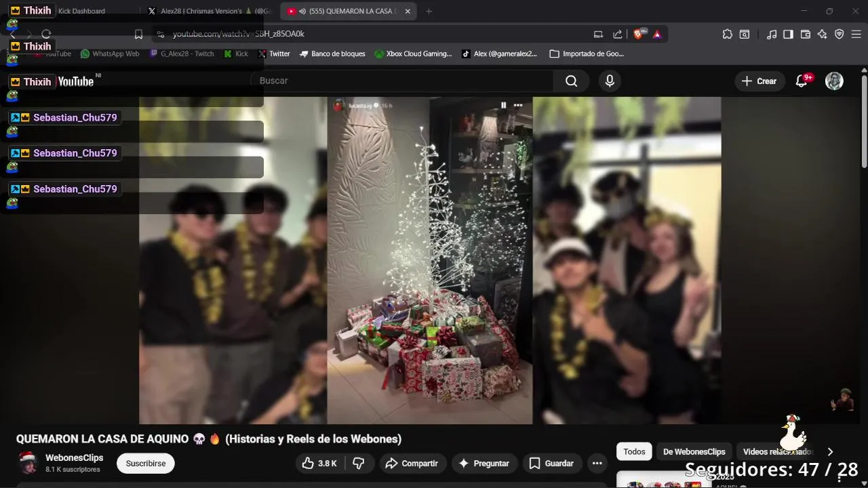Select the De WebonesClips filter chip
The width and height of the screenshot is (868, 488).
coord(694,451)
